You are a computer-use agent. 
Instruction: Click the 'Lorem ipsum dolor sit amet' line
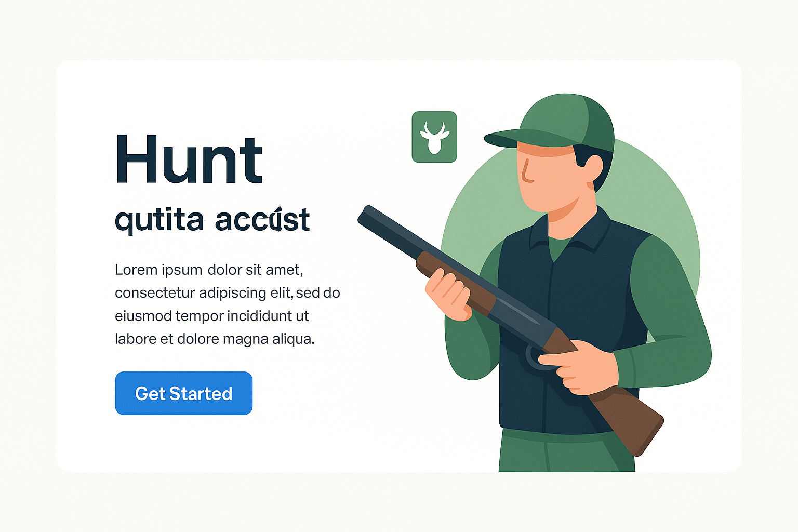point(209,270)
